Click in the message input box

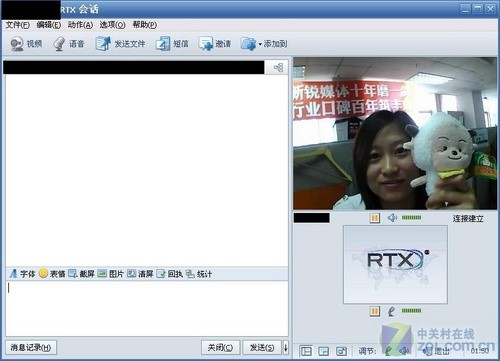click(x=147, y=308)
